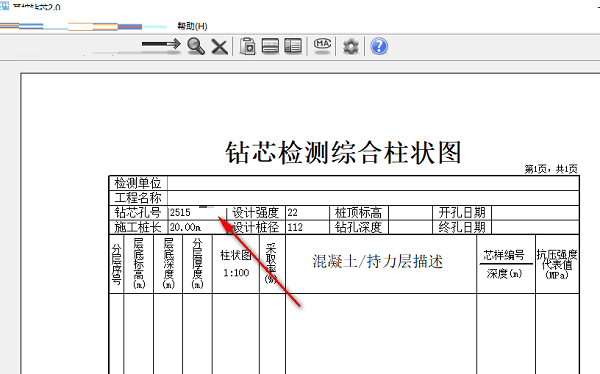Click the empty 工程名称 value field
600x374 pixels.
(373, 198)
